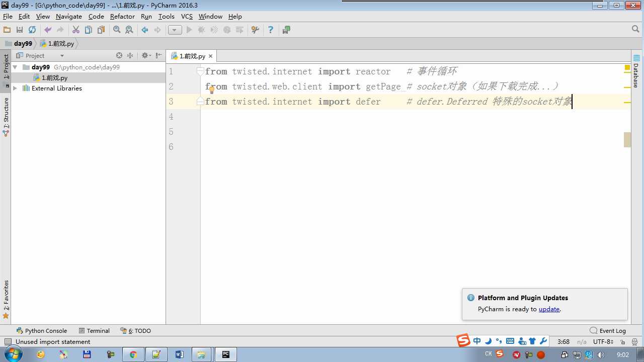
Task: Open the Tools menu
Action: click(x=167, y=17)
